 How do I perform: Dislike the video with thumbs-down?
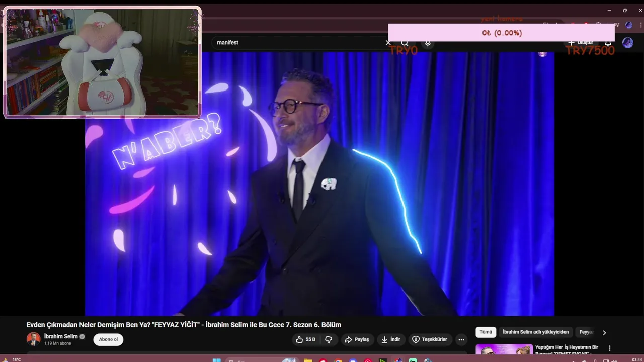coord(329,340)
